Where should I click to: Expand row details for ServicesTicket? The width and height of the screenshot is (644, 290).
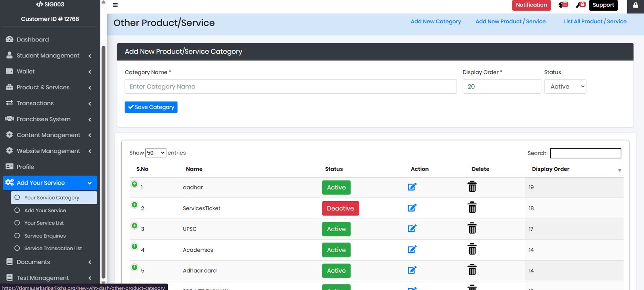point(134,205)
